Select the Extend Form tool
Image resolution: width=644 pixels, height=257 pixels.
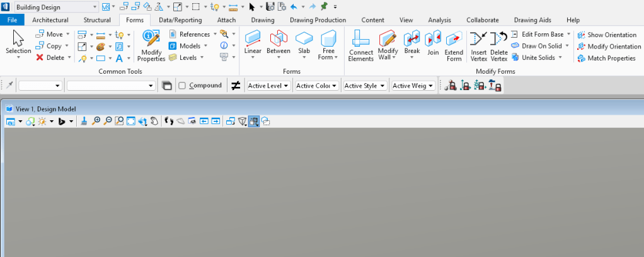pyautogui.click(x=454, y=45)
